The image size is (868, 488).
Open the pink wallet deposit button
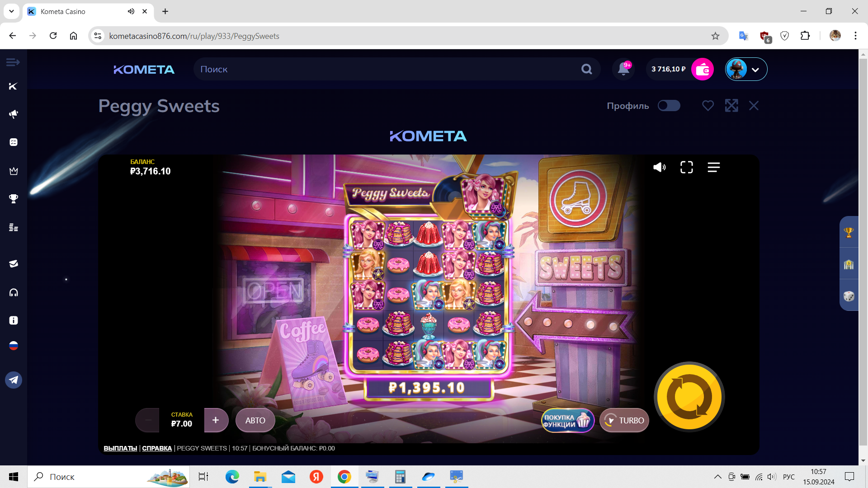coord(702,69)
